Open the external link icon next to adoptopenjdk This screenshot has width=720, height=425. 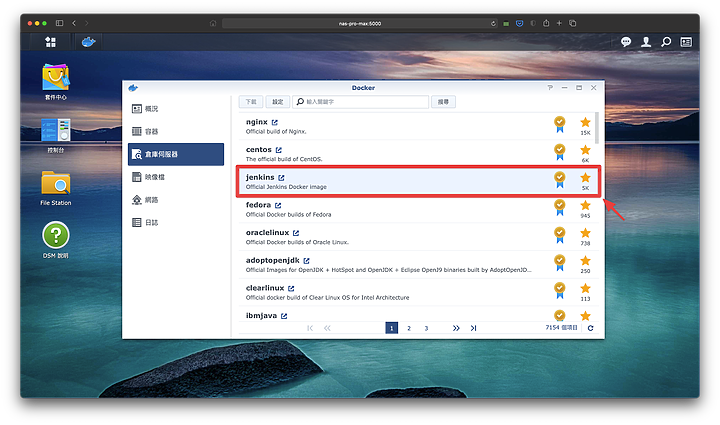coord(306,261)
